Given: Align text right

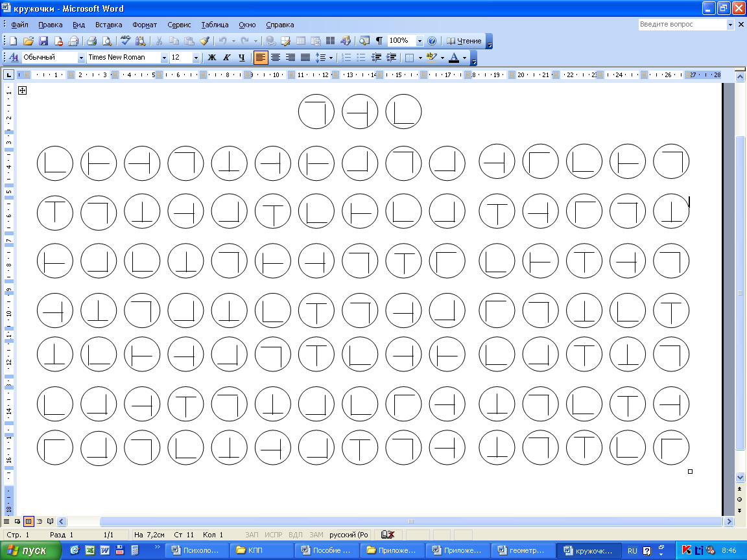Looking at the screenshot, I should tap(290, 58).
